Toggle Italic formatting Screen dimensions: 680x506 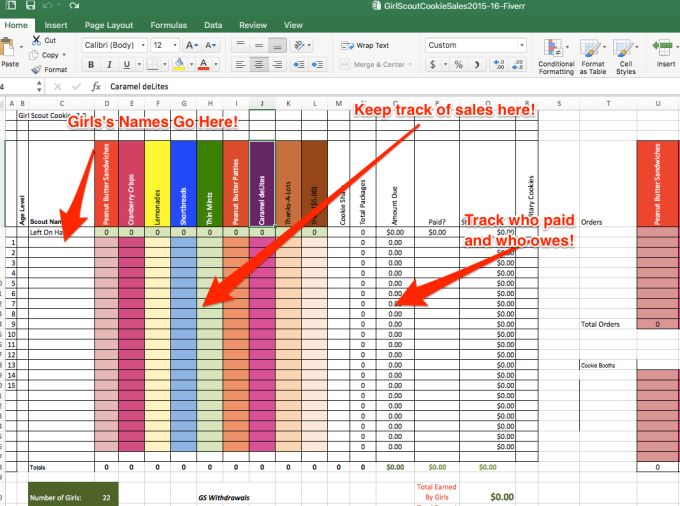point(109,65)
